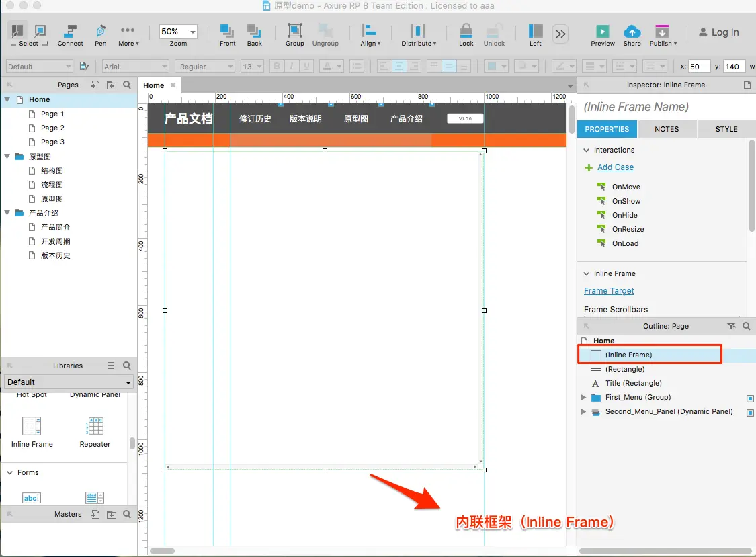This screenshot has height=557, width=756.
Task: Toggle underline text formatting
Action: [x=306, y=66]
